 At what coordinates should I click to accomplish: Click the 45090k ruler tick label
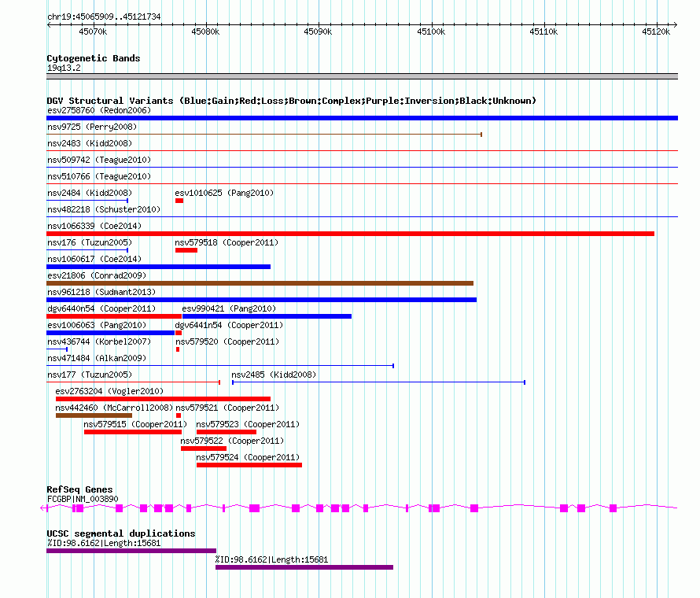[318, 31]
